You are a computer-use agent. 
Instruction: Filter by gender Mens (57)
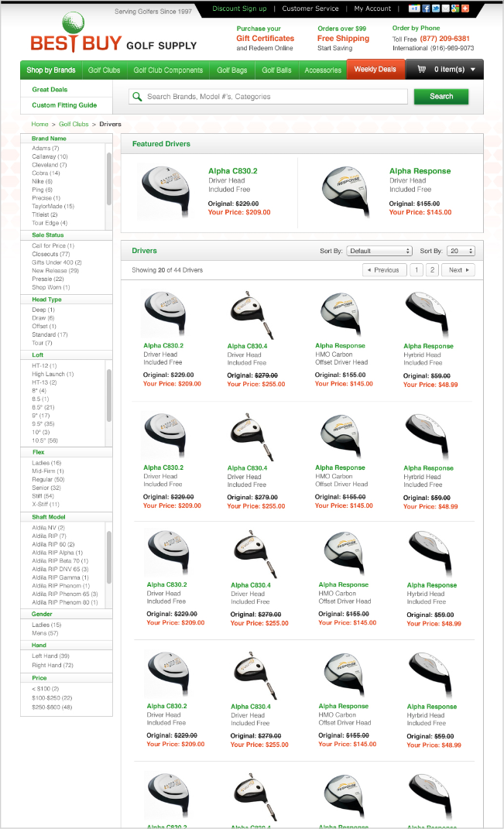(x=45, y=633)
